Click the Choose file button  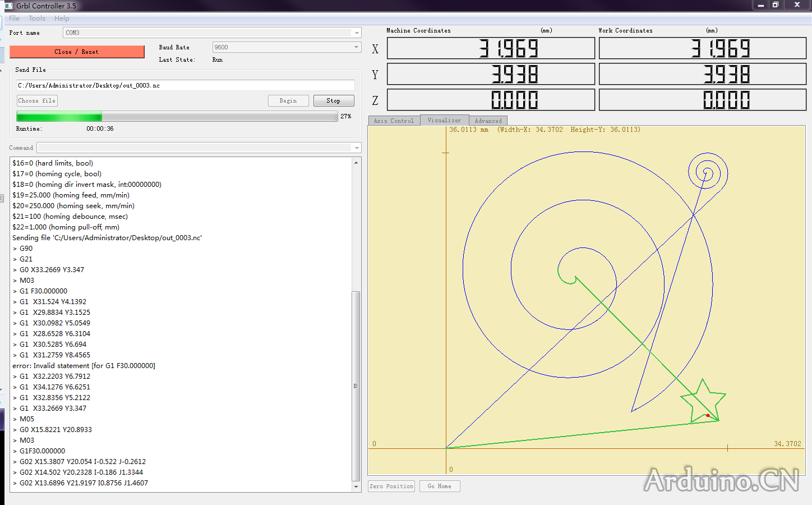point(37,101)
